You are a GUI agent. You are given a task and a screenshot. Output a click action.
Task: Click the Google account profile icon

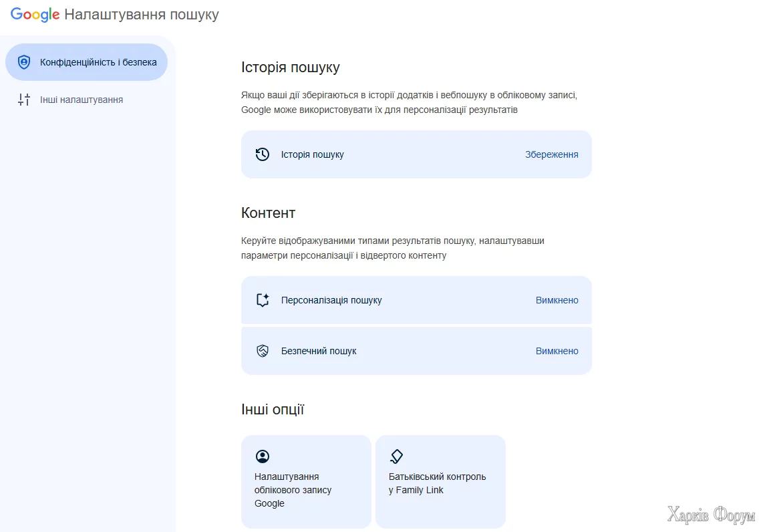coord(263,456)
